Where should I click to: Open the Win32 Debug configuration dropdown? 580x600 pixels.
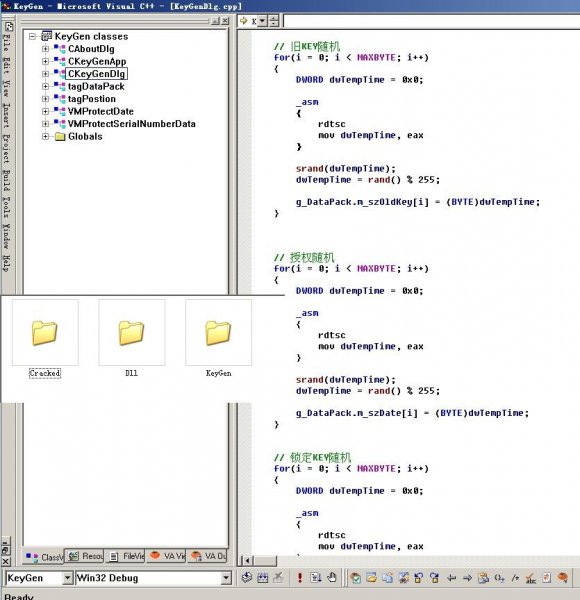click(226, 578)
